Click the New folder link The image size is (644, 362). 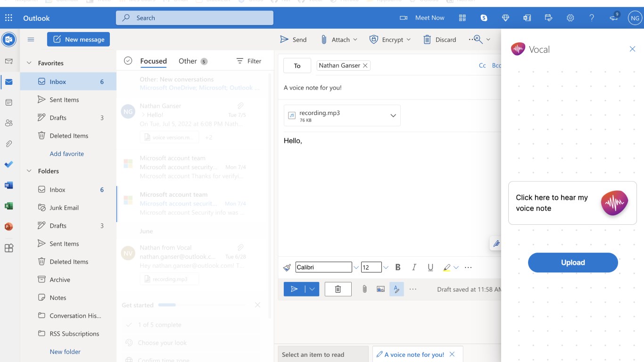[65, 352]
